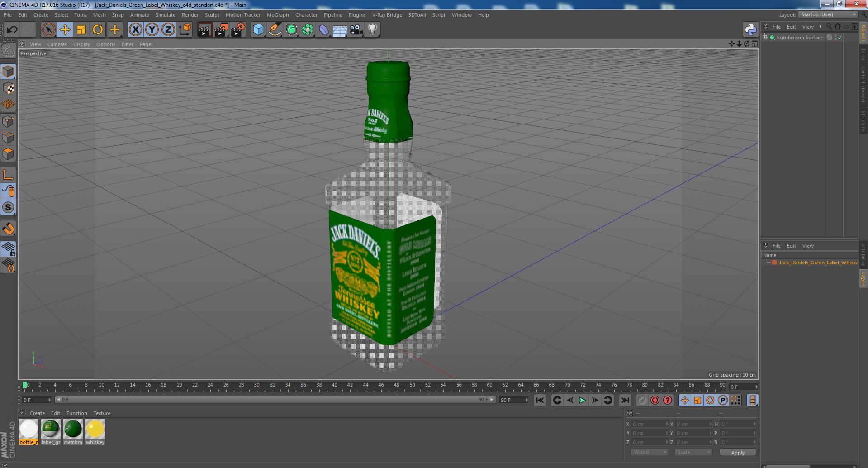This screenshot has height=468, width=868.
Task: Click the Floor environment icon
Action: 340,30
